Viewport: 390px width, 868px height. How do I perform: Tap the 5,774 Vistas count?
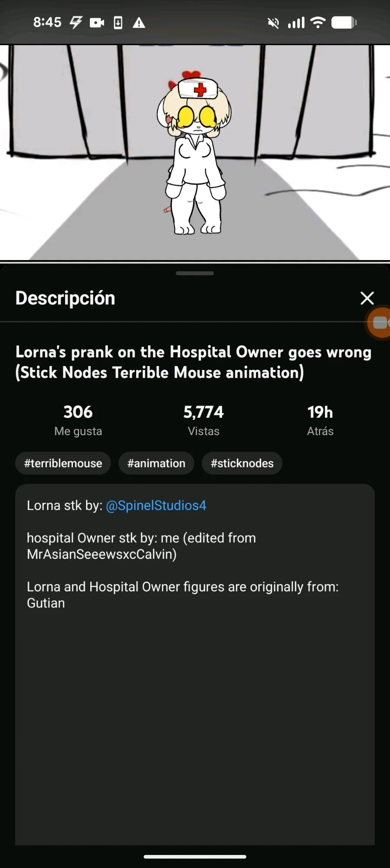tap(203, 419)
